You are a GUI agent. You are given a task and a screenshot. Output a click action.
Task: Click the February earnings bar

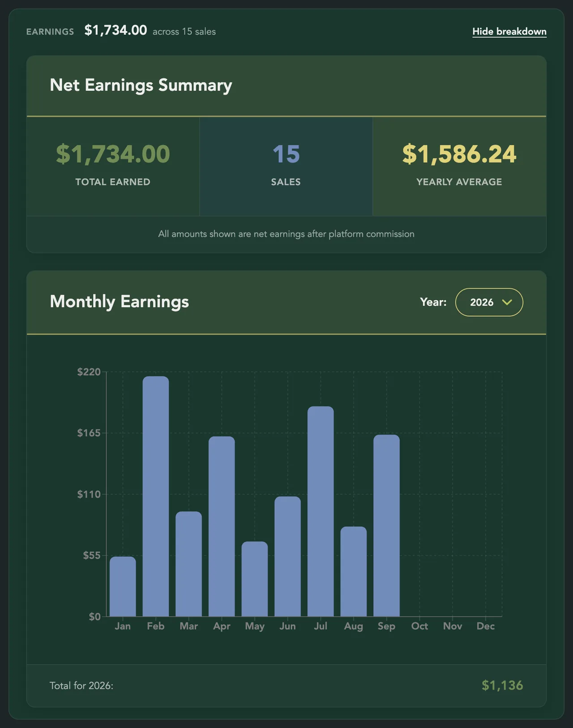[156, 496]
